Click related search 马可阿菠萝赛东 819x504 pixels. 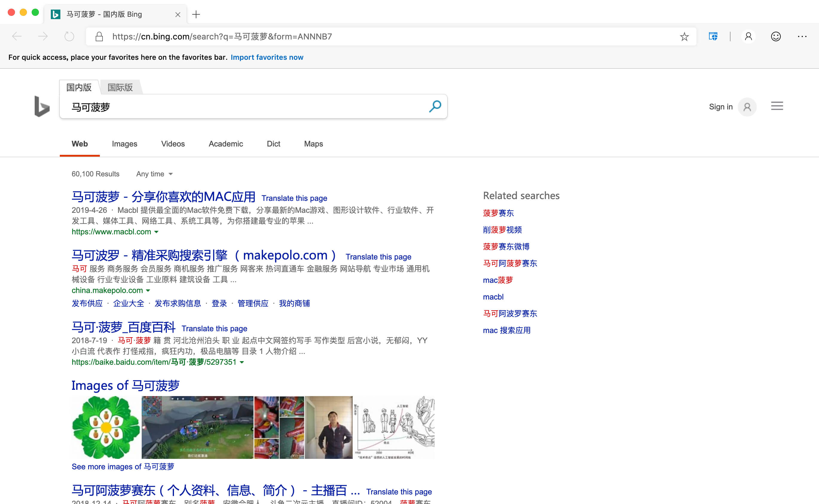(510, 263)
